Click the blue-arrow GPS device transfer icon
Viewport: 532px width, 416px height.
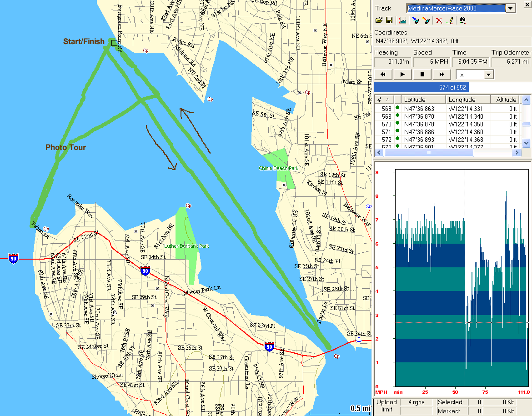click(415, 20)
